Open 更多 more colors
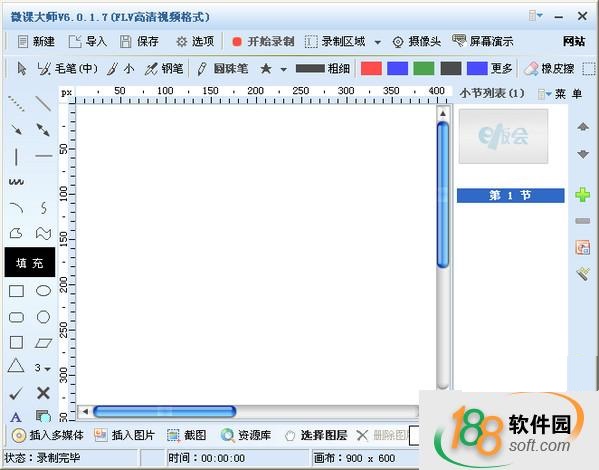The width and height of the screenshot is (599, 470). pos(501,69)
